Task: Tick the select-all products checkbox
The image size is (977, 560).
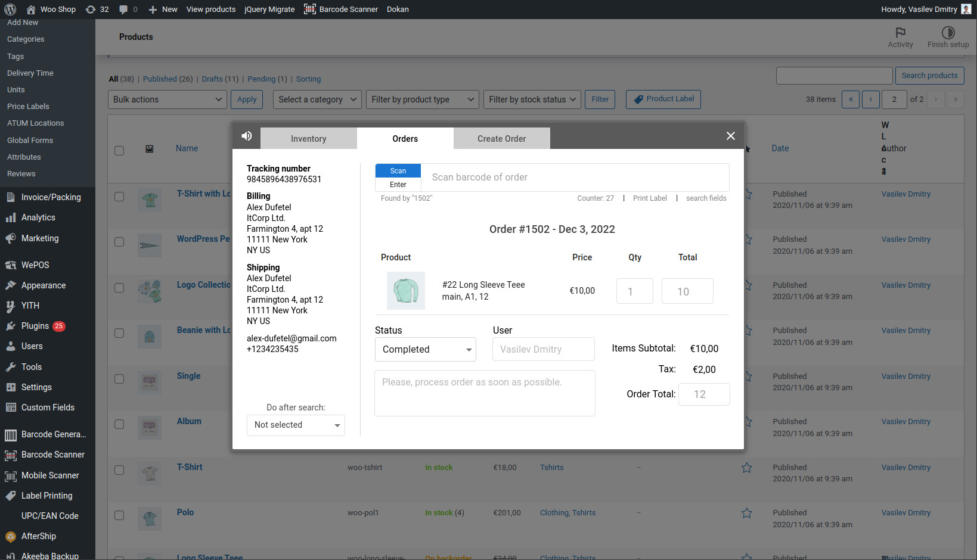Action: 119,151
